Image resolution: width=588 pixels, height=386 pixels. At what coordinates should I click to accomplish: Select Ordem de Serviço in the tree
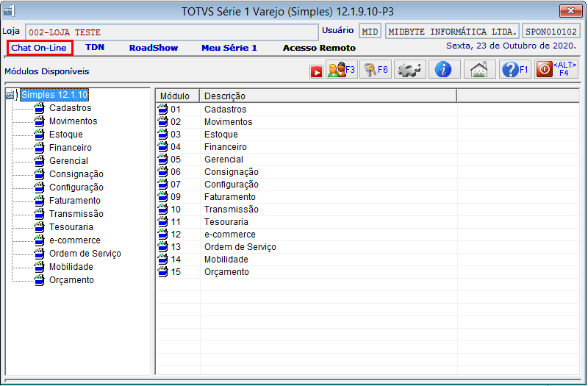85,254
